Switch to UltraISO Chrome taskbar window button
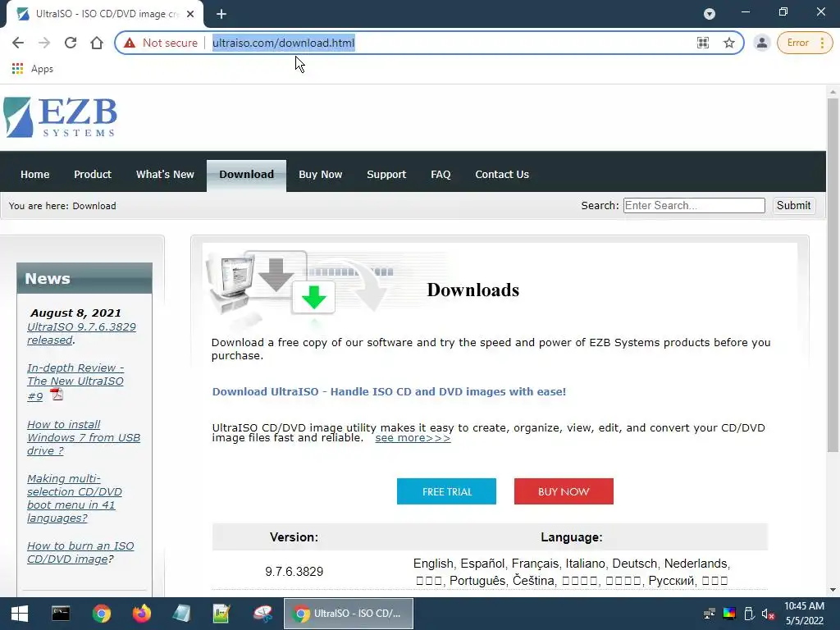Screen dimensions: 840x630 point(348,614)
